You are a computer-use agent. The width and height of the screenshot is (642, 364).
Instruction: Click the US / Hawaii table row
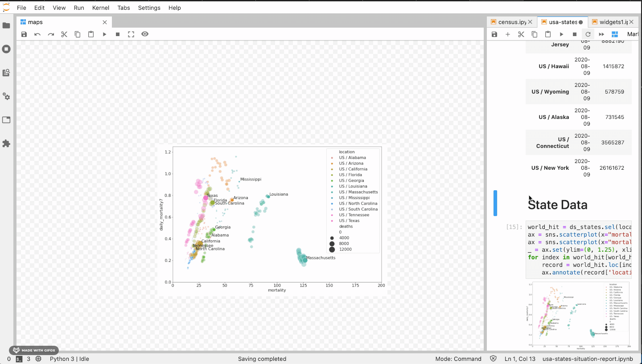click(579, 66)
